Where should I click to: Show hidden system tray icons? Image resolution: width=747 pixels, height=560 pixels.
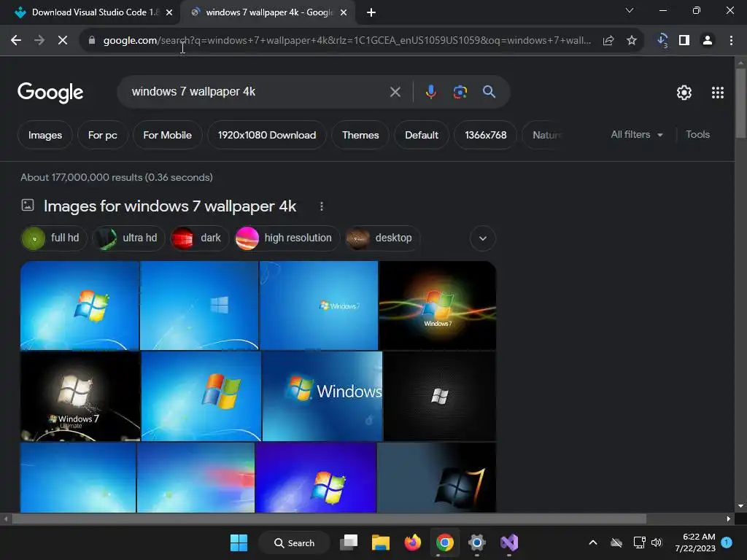tap(593, 542)
